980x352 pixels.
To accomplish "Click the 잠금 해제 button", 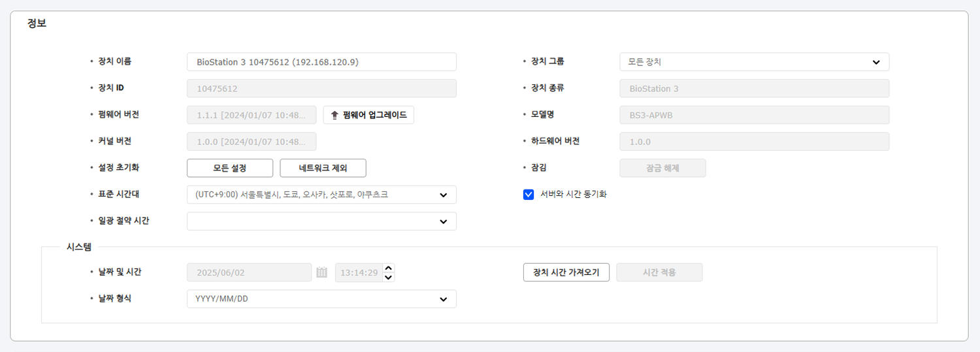I will pos(662,168).
